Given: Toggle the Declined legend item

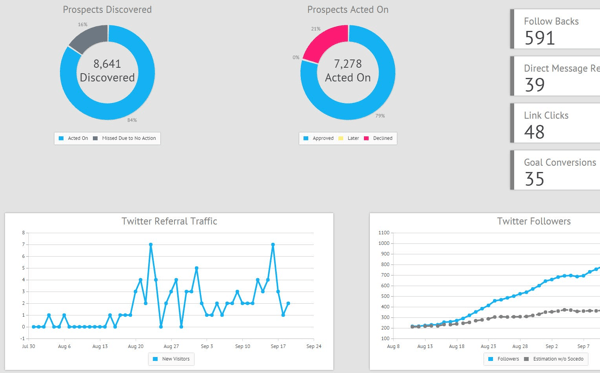Looking at the screenshot, I should click(x=378, y=138).
